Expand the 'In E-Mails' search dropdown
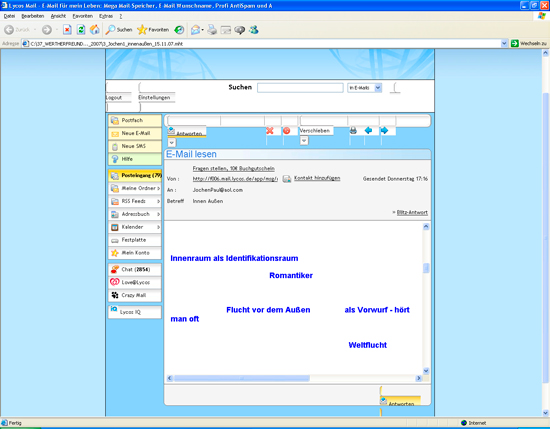This screenshot has width=550, height=429. [378, 88]
